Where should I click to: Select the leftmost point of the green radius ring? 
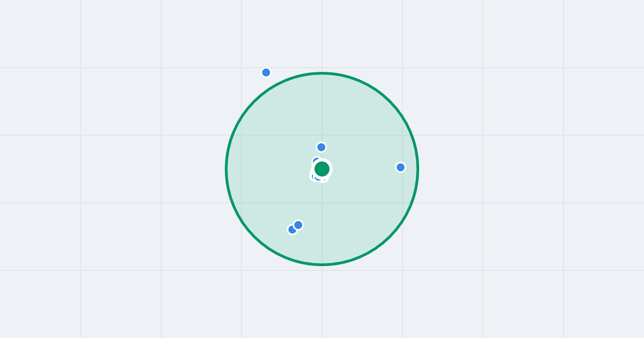pyautogui.click(x=226, y=169)
